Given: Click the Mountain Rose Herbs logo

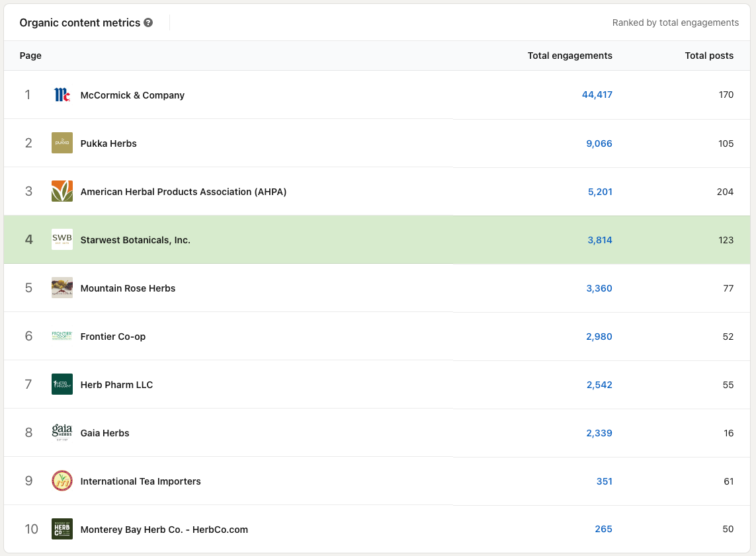Looking at the screenshot, I should 62,288.
